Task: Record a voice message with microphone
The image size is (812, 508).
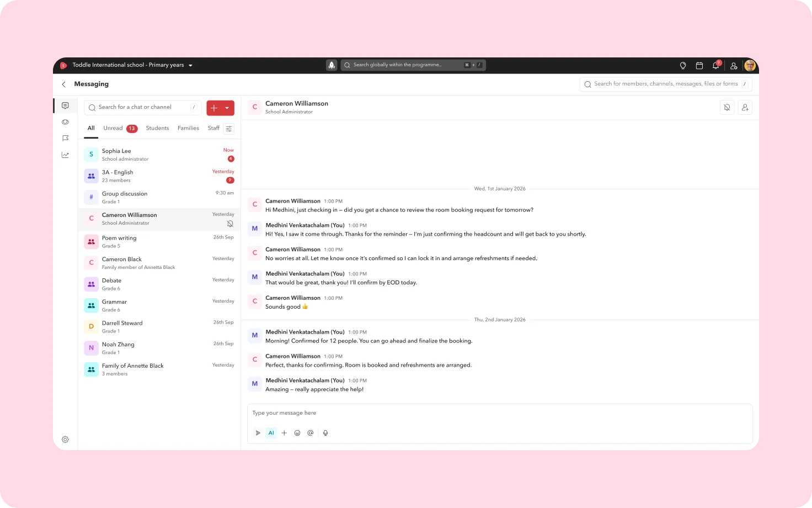Action: tap(325, 433)
